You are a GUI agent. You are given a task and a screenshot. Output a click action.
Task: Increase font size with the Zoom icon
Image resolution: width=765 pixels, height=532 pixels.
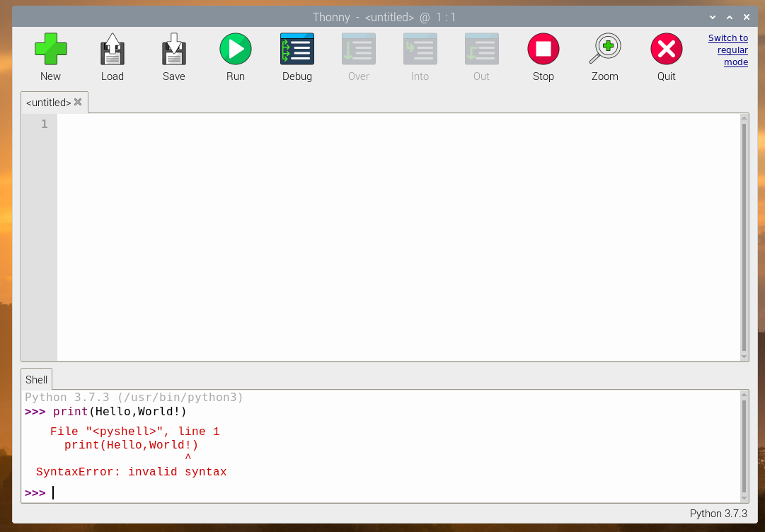pyautogui.click(x=605, y=49)
